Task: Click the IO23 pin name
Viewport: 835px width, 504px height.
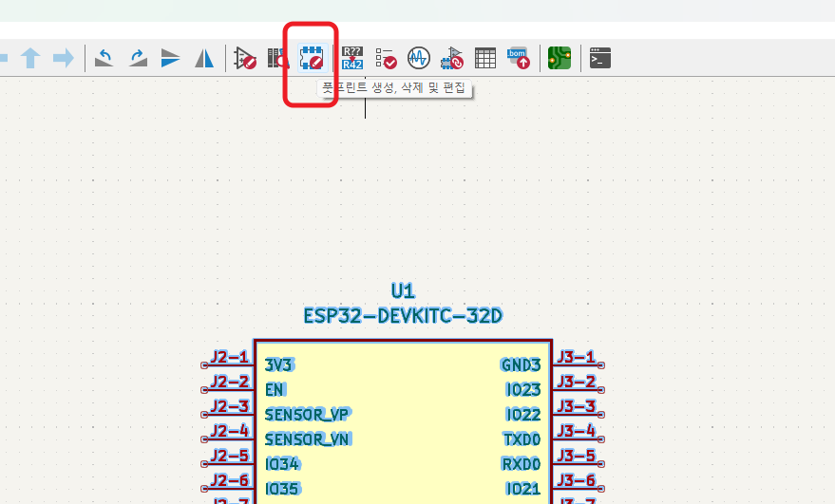Action: tap(523, 390)
